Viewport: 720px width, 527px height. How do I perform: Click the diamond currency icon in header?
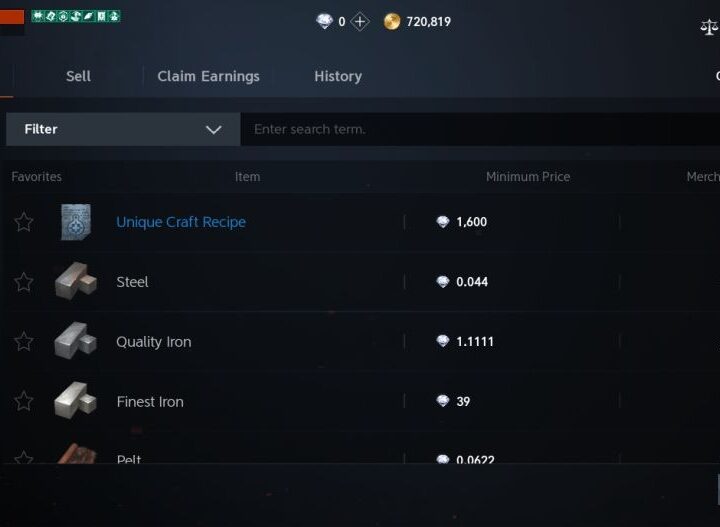point(324,22)
